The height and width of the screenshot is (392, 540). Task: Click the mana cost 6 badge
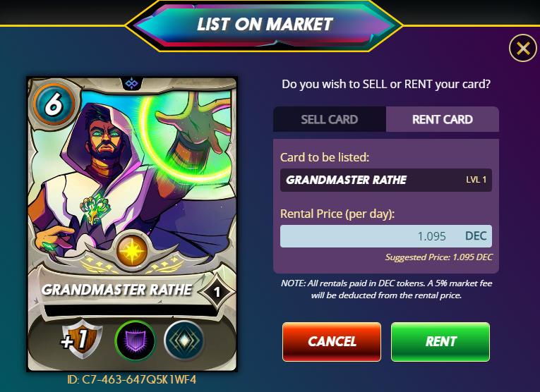tap(54, 104)
